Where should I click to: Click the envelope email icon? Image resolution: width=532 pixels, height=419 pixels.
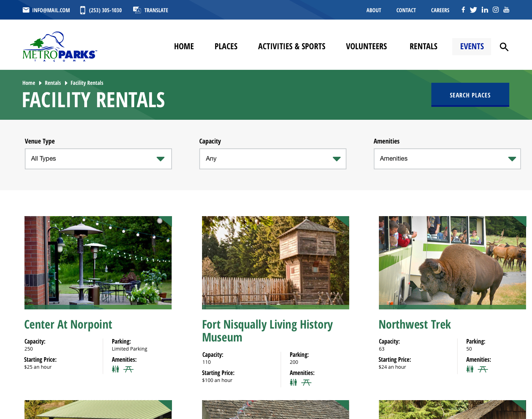tap(26, 10)
